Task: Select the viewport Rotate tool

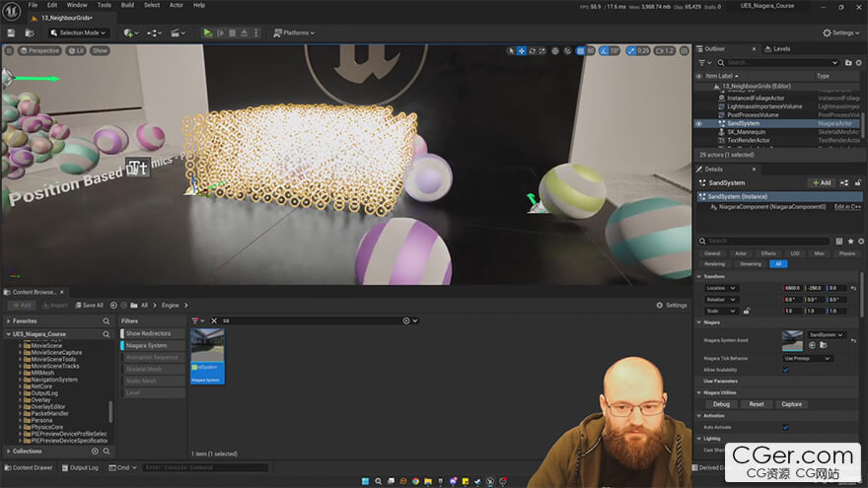Action: [x=532, y=51]
